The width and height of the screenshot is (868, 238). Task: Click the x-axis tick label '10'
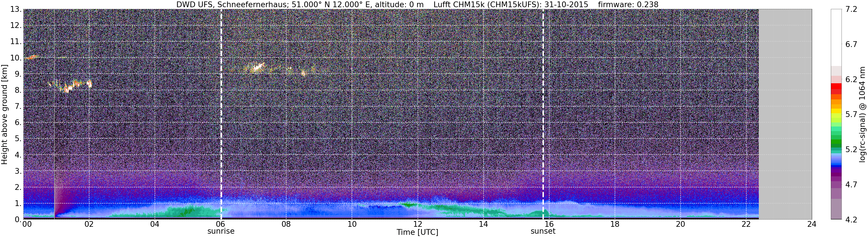click(x=351, y=224)
